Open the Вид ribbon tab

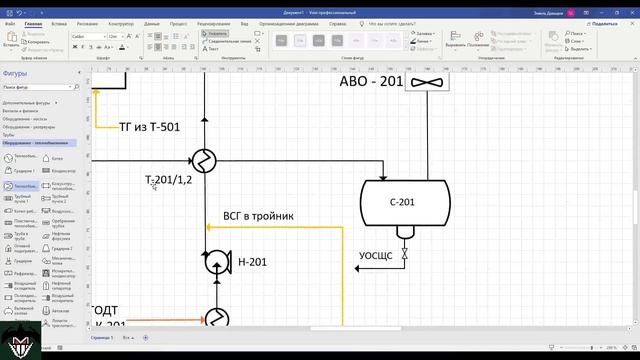tap(244, 24)
